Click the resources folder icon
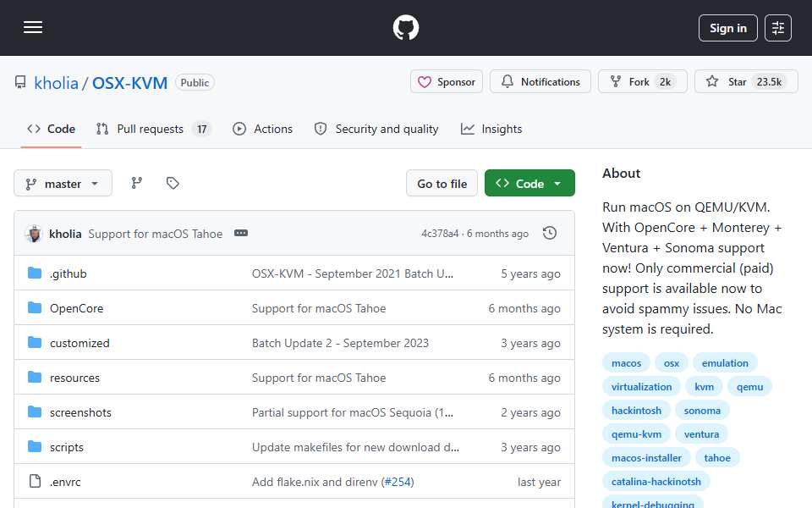Viewport: 812px width, 508px height. click(35, 378)
